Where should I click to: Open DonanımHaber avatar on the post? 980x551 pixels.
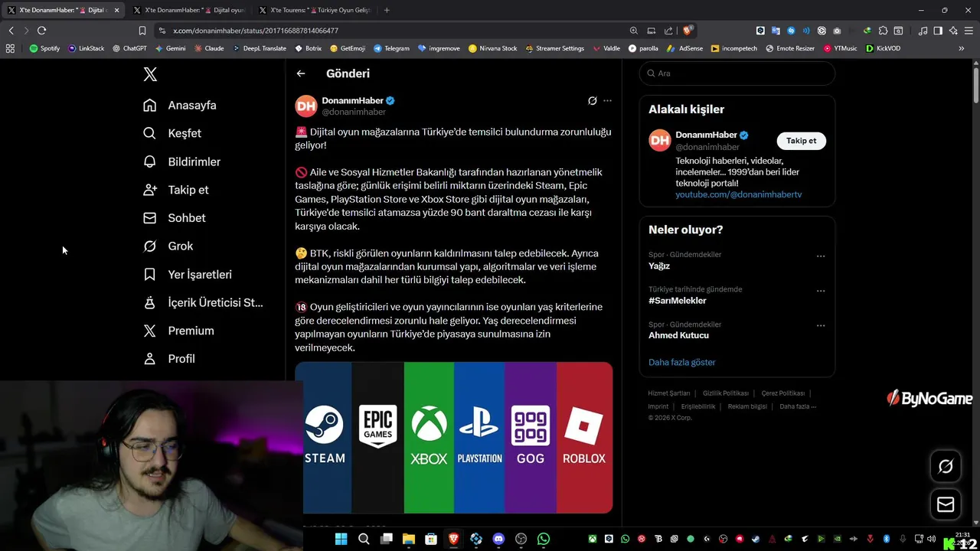point(306,106)
